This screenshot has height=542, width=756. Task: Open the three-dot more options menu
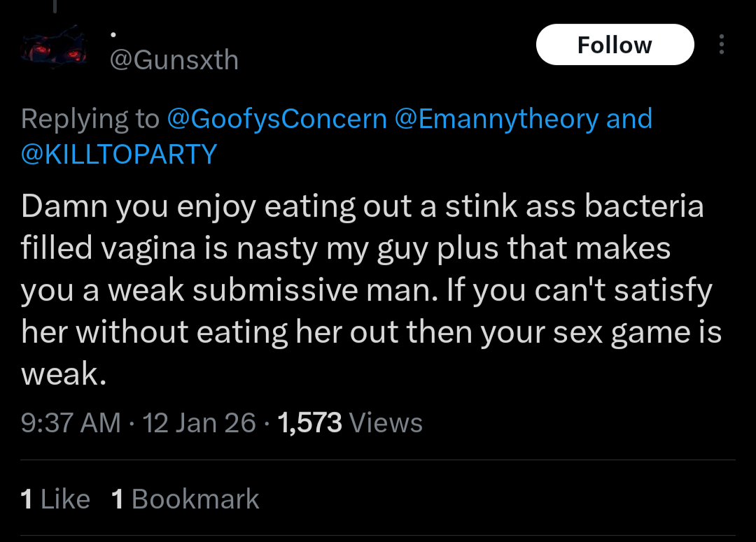(x=721, y=45)
